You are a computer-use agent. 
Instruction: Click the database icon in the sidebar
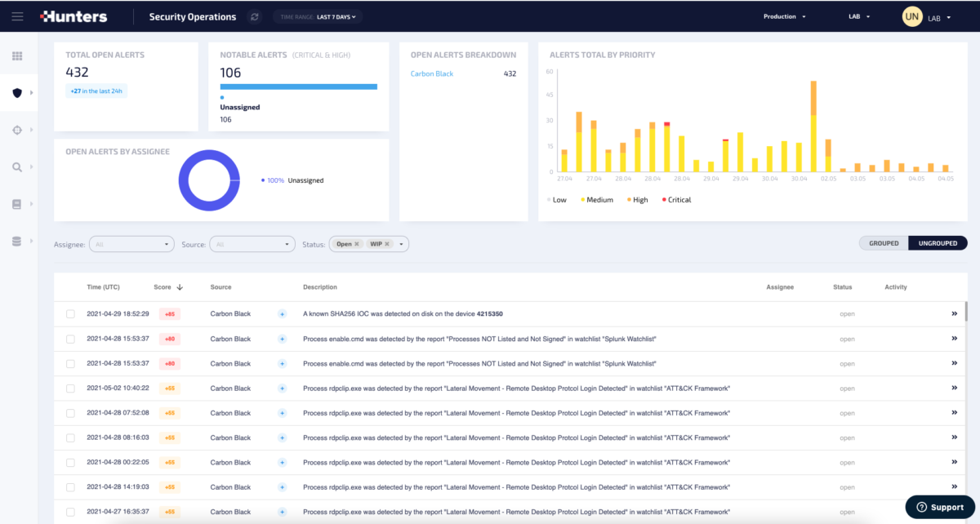(18, 239)
